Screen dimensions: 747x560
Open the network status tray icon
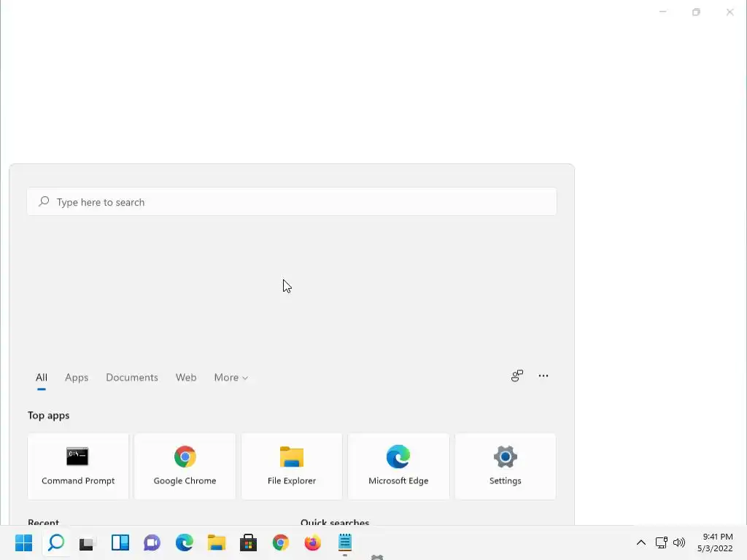661,542
